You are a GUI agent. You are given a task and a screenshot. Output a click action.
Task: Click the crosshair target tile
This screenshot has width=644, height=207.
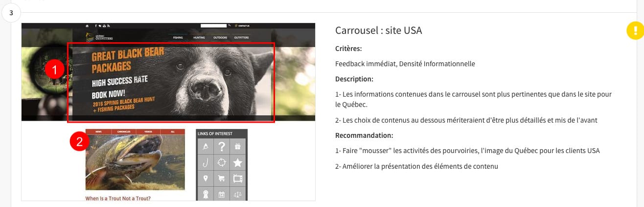[x=222, y=162]
